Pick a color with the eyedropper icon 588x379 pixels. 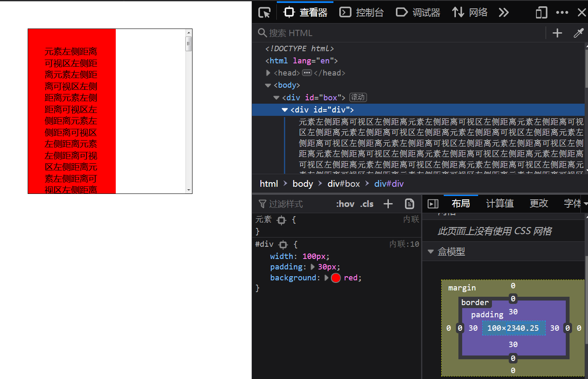579,33
